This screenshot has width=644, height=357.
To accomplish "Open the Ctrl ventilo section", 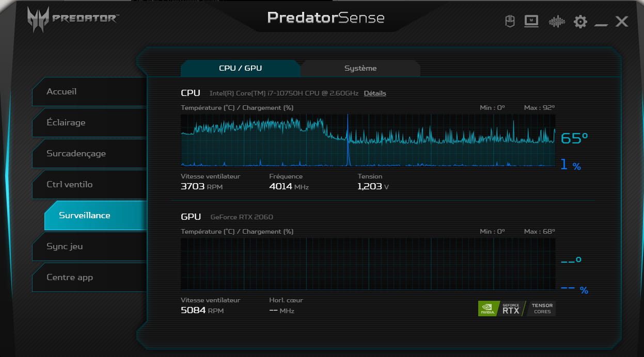I will [89, 184].
